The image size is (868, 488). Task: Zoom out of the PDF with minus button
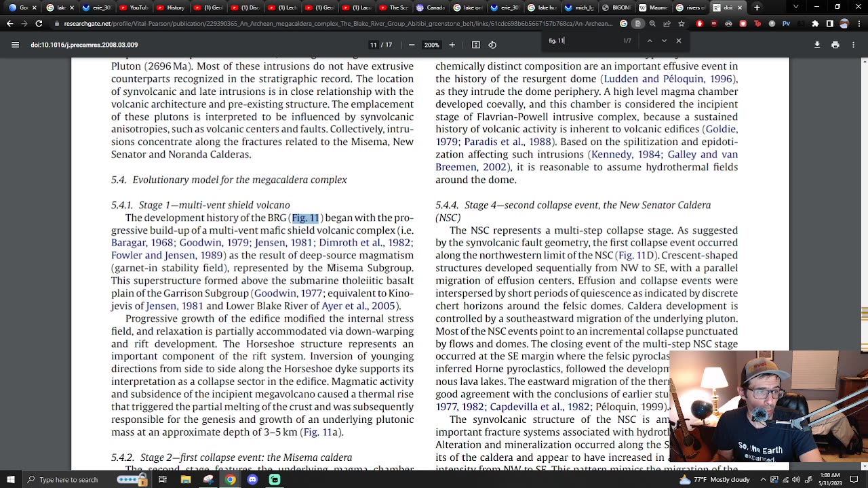click(x=412, y=45)
